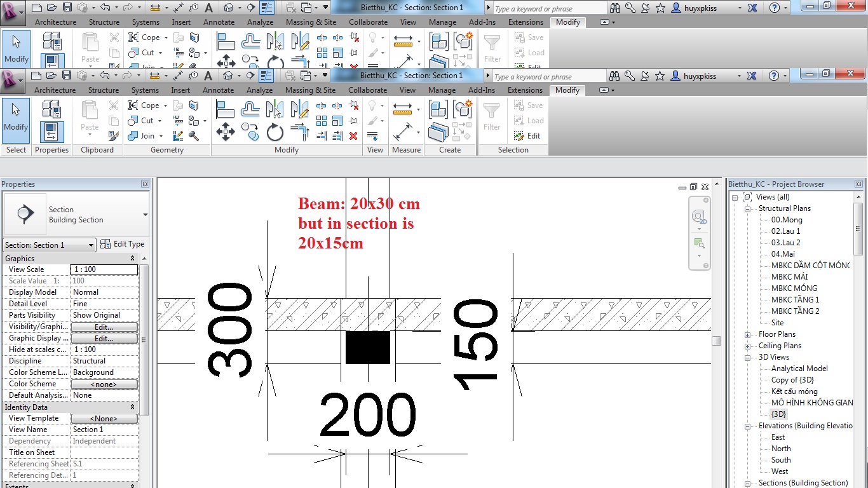Activate the Rotate tool
Image resolution: width=868 pixels, height=488 pixels.
275,132
